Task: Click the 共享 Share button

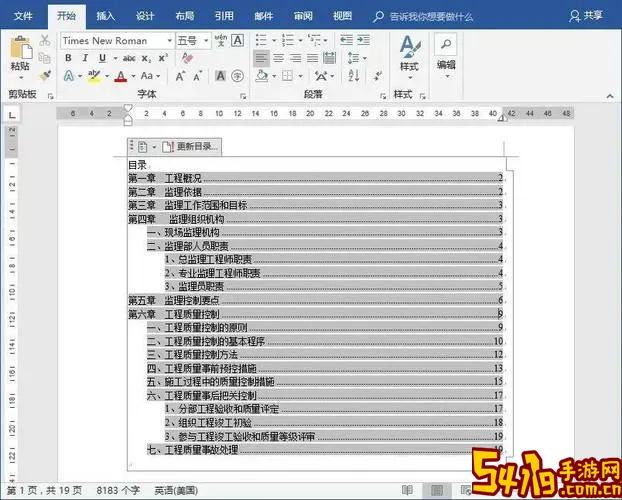Action: point(586,16)
